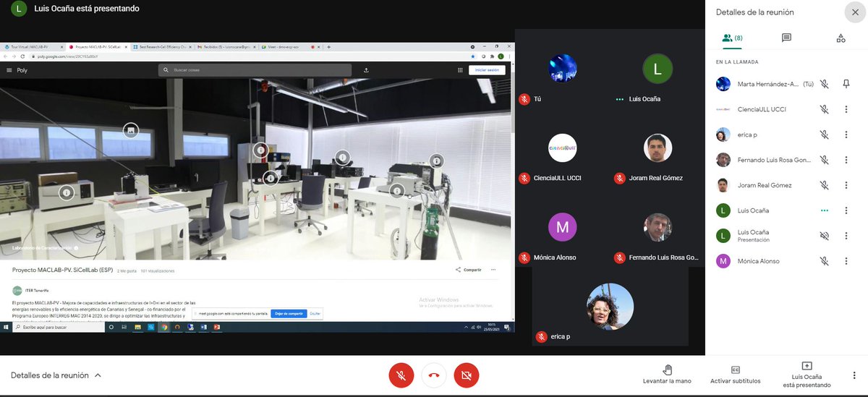Click the browser back arrow in shared screen

coord(5,56)
